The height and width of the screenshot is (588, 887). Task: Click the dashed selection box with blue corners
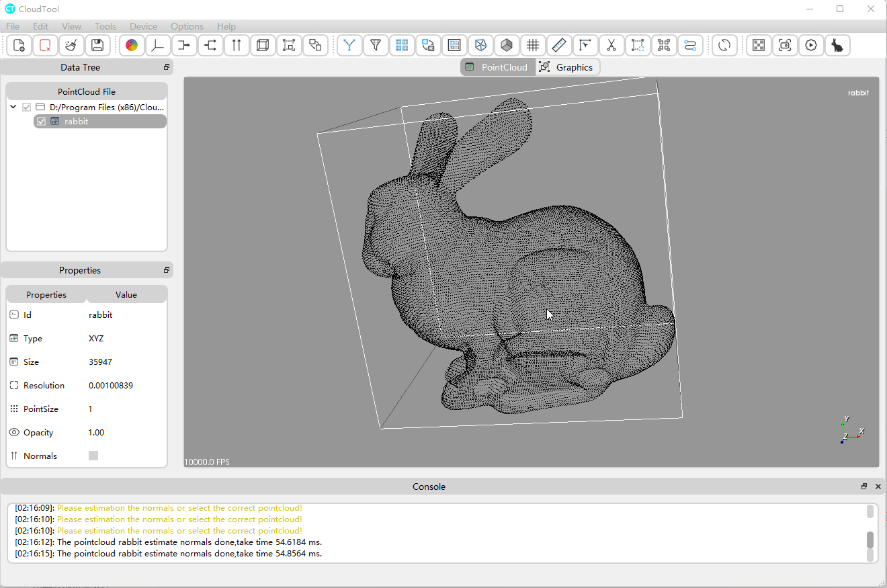click(x=638, y=46)
